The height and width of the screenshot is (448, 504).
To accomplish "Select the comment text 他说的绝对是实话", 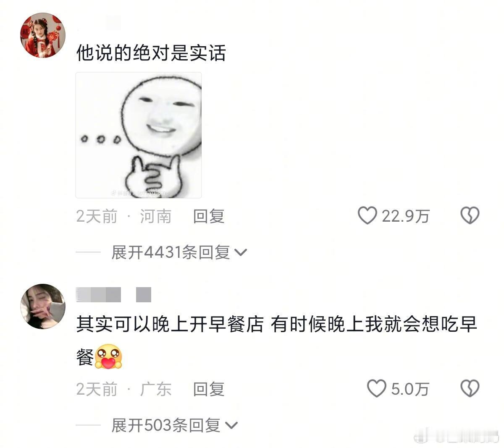I will [x=151, y=53].
